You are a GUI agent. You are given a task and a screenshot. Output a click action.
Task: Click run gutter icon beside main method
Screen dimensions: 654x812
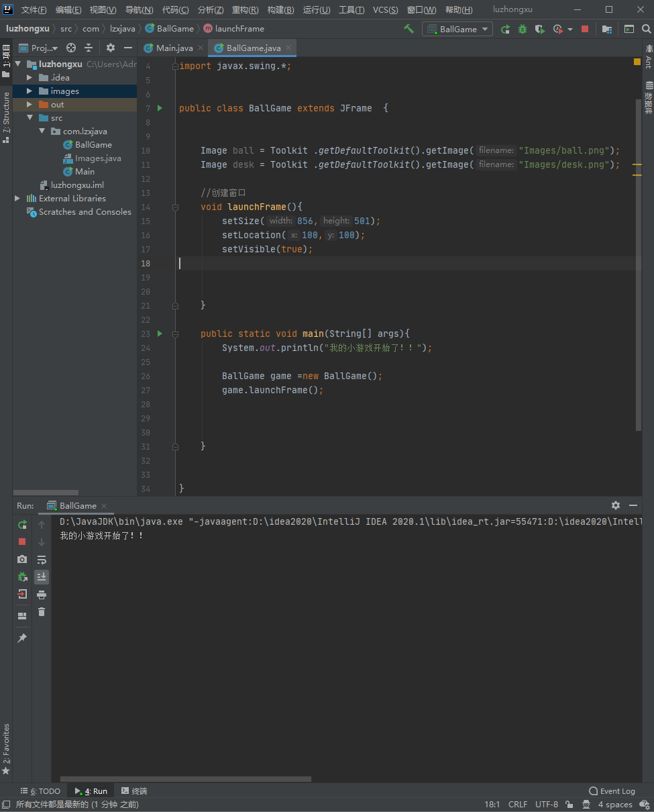pos(160,334)
